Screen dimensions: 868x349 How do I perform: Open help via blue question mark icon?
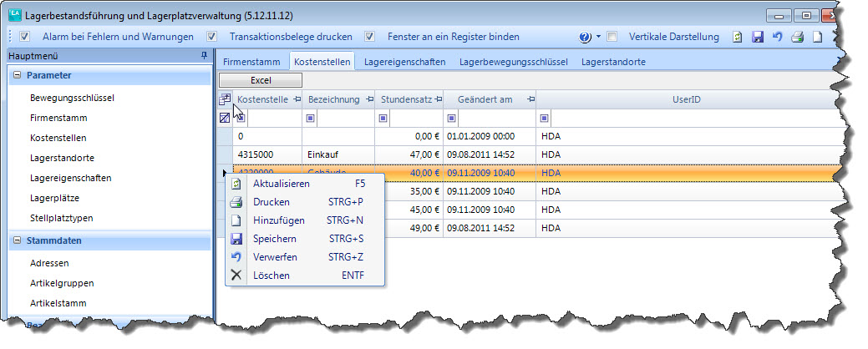[x=585, y=37]
